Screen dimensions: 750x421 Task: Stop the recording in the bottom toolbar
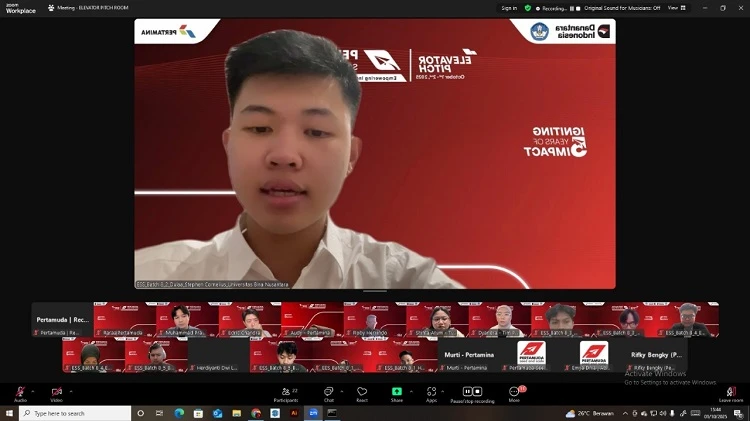point(478,391)
